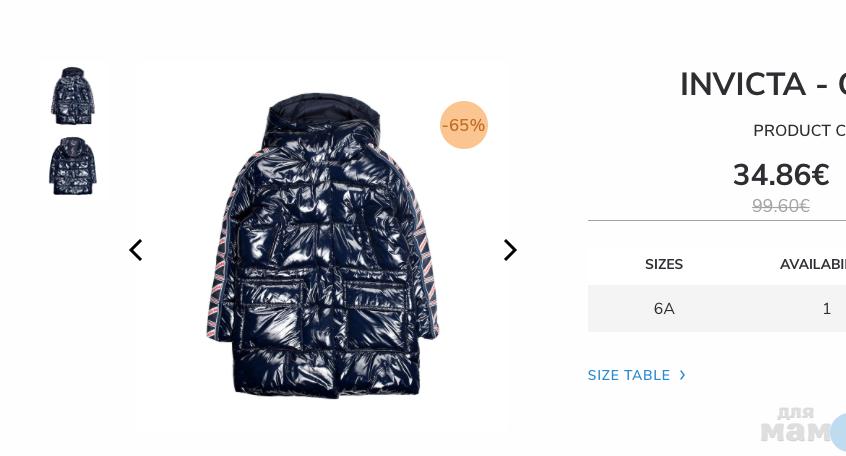
Task: Click the availability quantity 1 cell
Action: pyautogui.click(x=826, y=309)
